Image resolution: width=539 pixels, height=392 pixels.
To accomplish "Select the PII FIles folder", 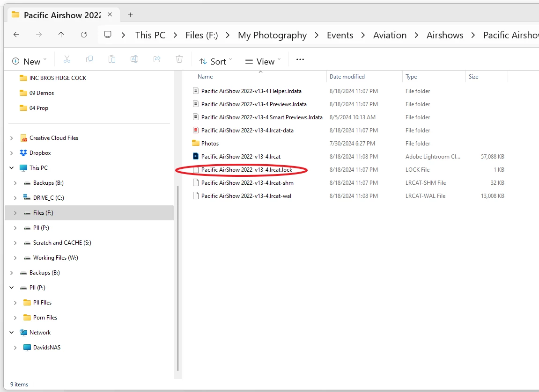I will (42, 302).
